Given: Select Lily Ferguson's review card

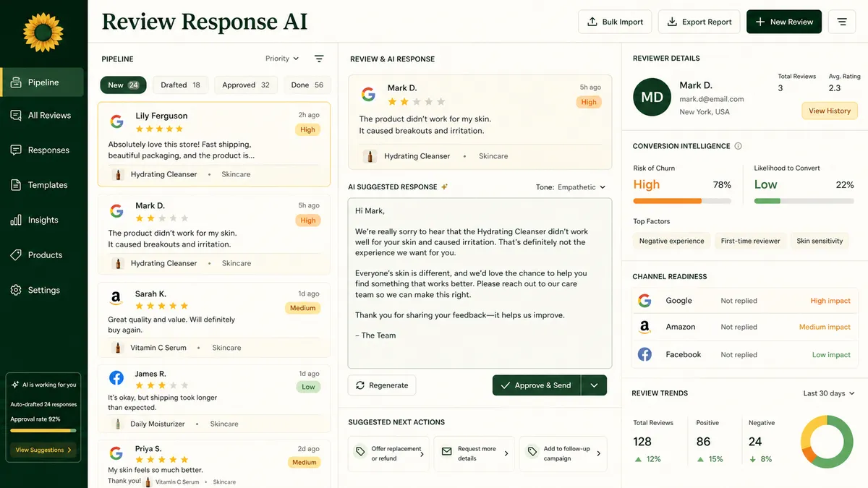Looking at the screenshot, I should (x=214, y=144).
